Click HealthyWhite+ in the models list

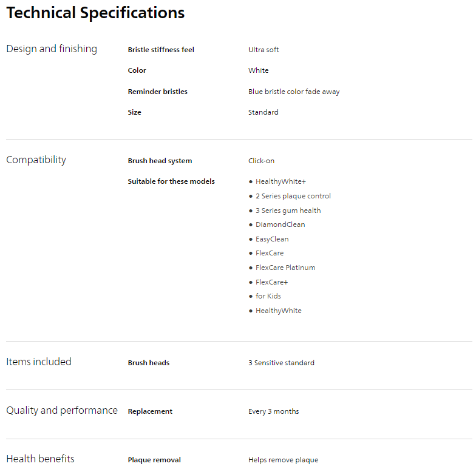280,181
